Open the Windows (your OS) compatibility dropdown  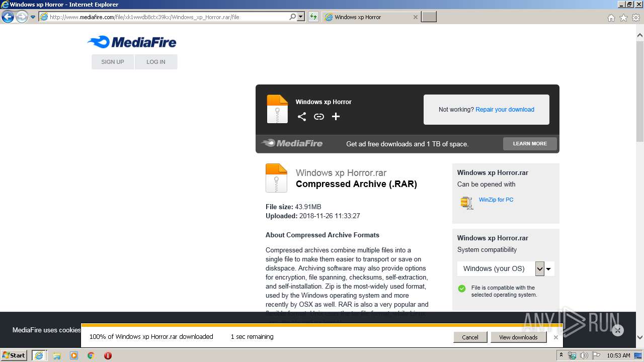click(501, 268)
